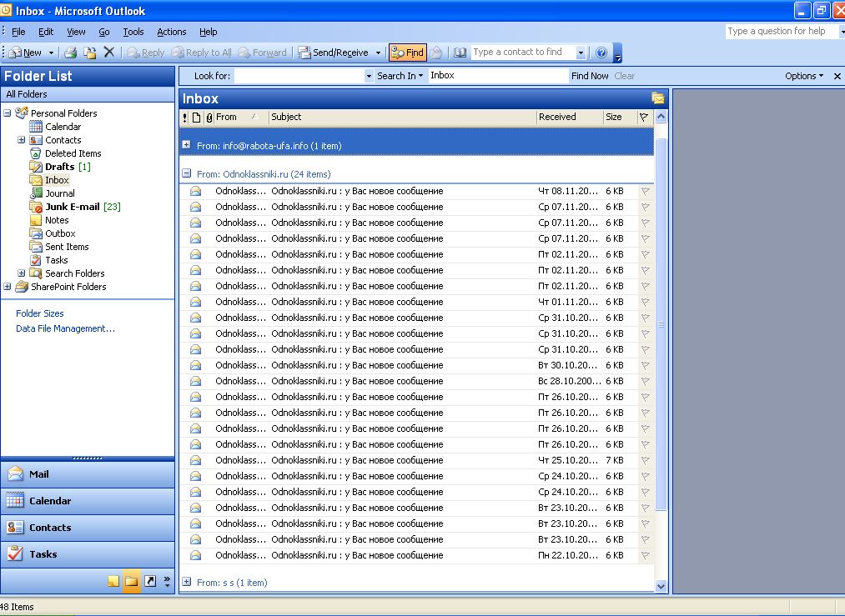Click the Microsoft Office Outlook Help icon
The image size is (845, 616).
(x=601, y=53)
